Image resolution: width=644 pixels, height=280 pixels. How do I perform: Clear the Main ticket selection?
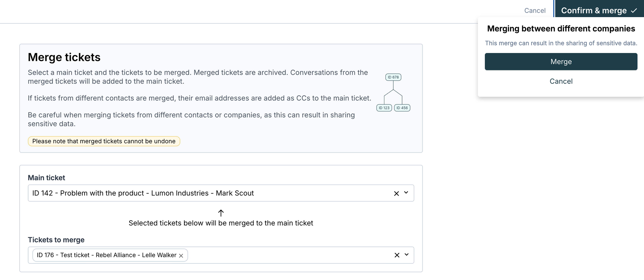click(396, 193)
